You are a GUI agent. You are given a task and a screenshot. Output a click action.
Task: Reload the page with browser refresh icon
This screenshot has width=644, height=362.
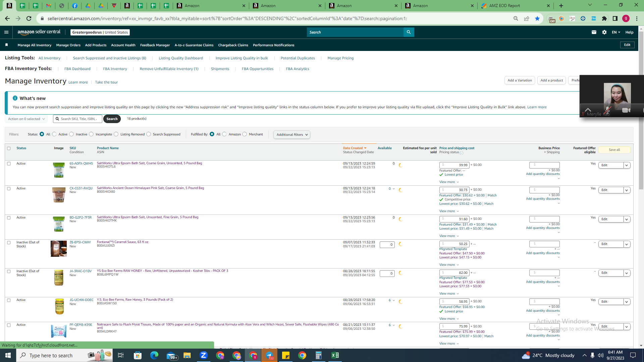pos(29,18)
